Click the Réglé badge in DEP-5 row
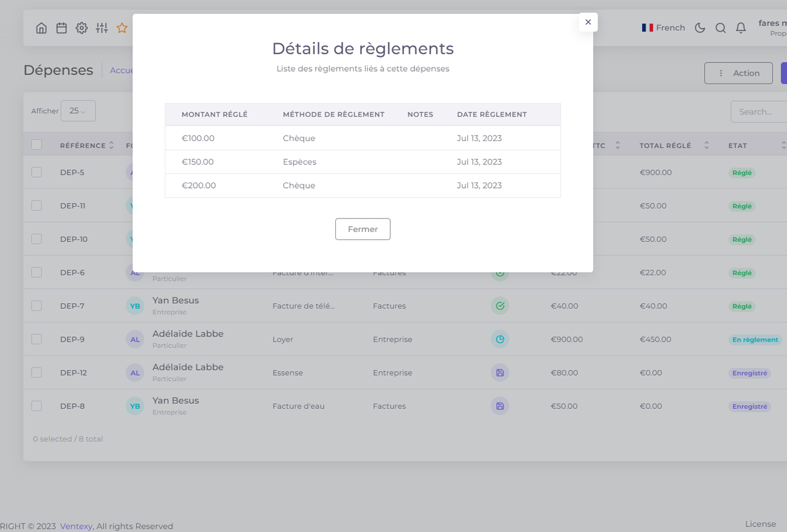 [742, 173]
